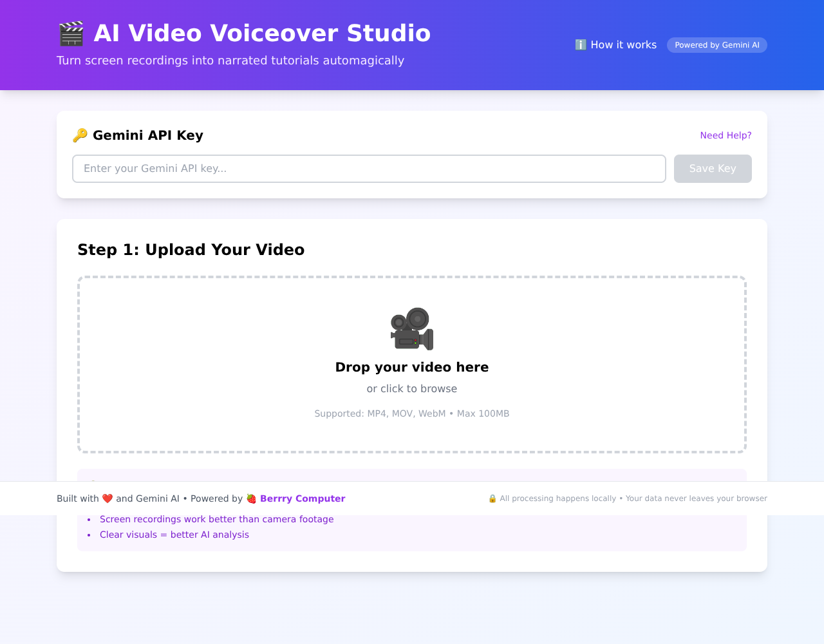Image resolution: width=824 pixels, height=644 pixels.
Task: Select the Step 1: Upload Your Video heading
Action: [x=191, y=249]
